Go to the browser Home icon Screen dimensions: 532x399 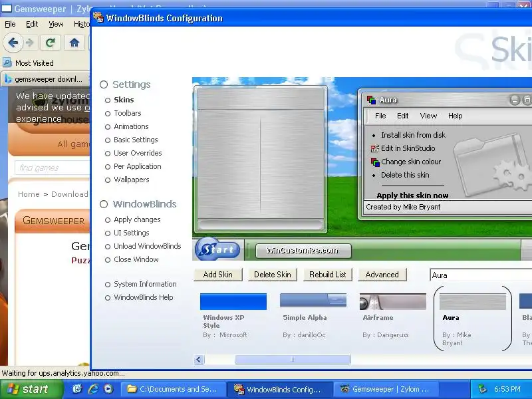74,43
